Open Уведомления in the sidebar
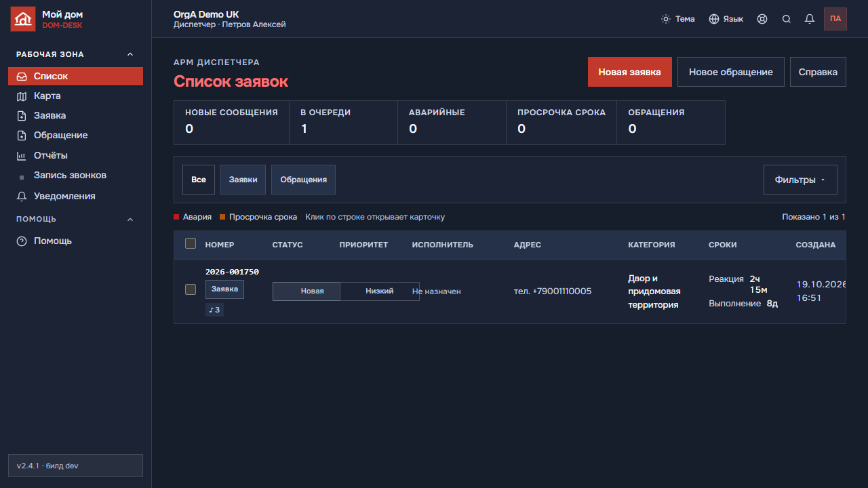The width and height of the screenshot is (868, 488). coord(75,197)
